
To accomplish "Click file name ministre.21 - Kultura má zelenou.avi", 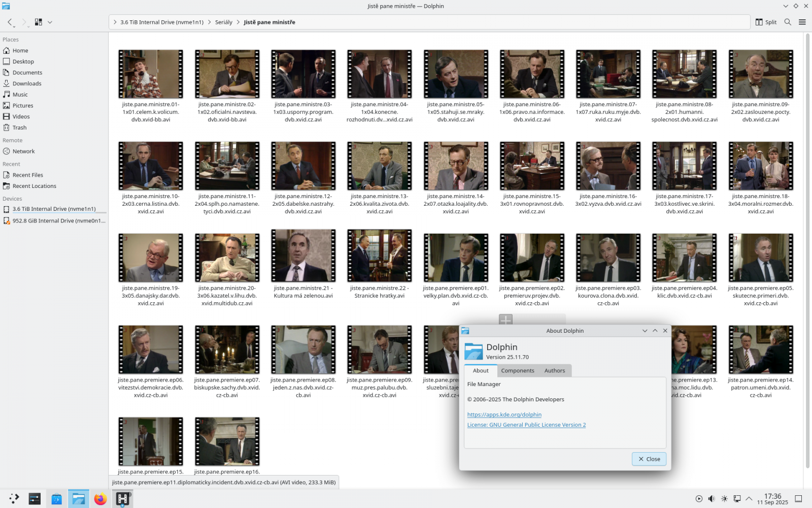I will pyautogui.click(x=303, y=292).
